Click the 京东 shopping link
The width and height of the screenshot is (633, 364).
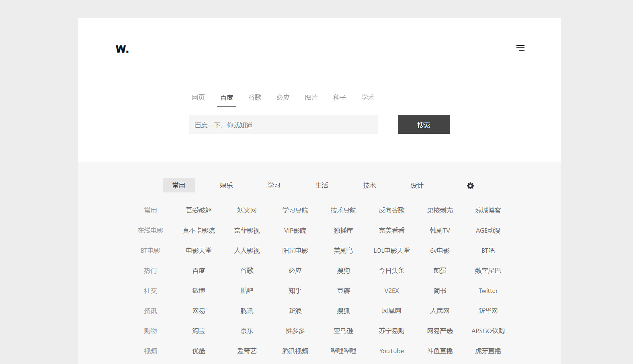pos(247,331)
